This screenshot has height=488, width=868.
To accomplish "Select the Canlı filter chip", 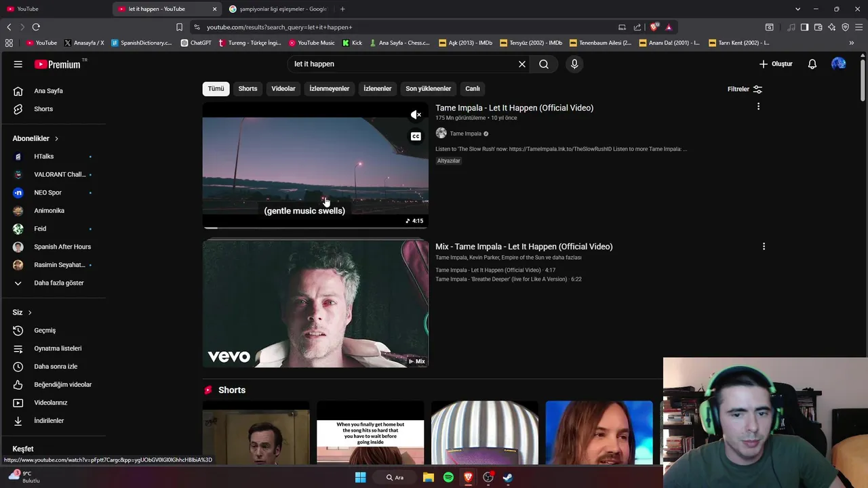I will point(473,89).
